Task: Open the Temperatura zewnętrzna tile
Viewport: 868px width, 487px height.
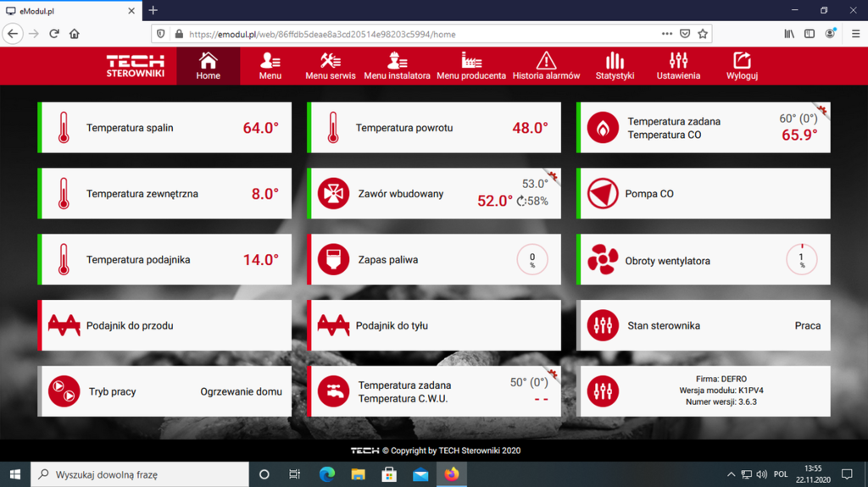Action: pos(164,194)
